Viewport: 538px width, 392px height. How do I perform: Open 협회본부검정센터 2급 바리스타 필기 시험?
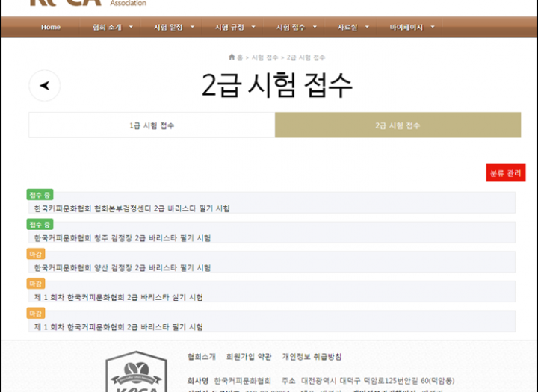(x=132, y=208)
